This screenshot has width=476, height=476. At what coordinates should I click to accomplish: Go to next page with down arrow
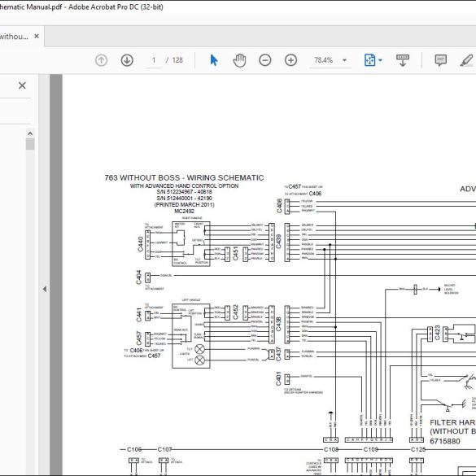[127, 60]
